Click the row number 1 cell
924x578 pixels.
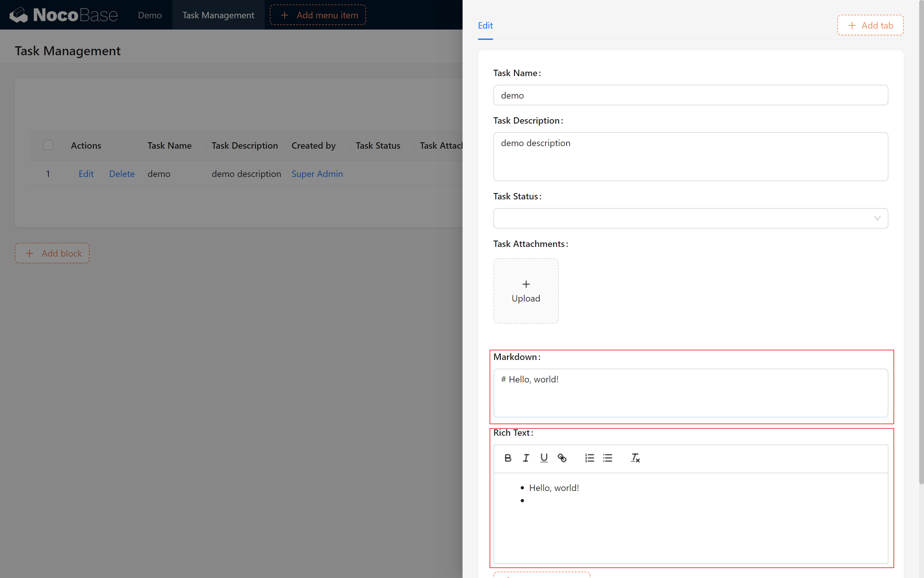pos(48,173)
